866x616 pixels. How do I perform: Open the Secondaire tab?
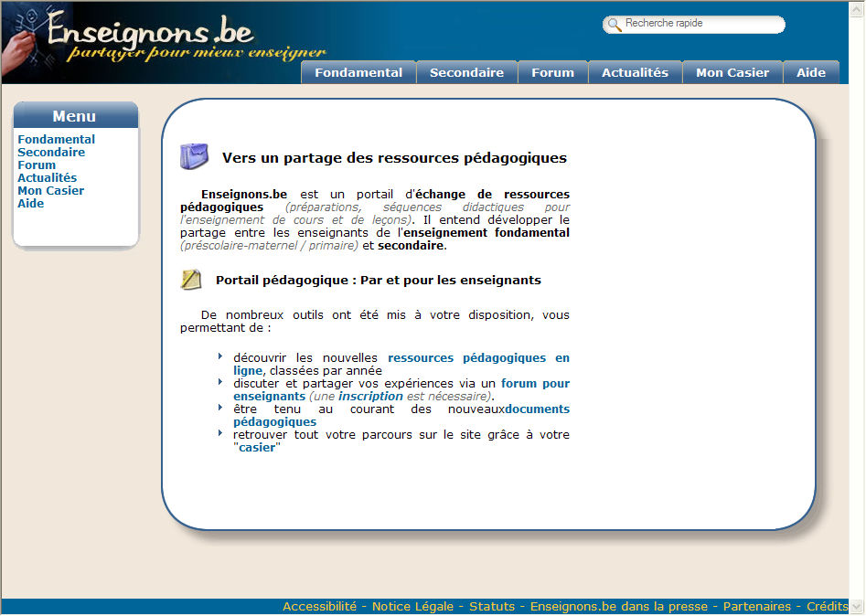[466, 72]
